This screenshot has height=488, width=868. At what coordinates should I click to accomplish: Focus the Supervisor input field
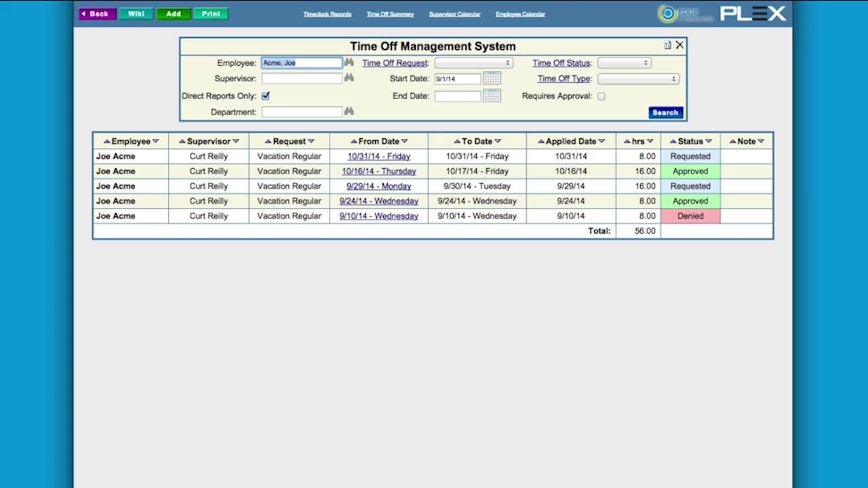[x=302, y=78]
